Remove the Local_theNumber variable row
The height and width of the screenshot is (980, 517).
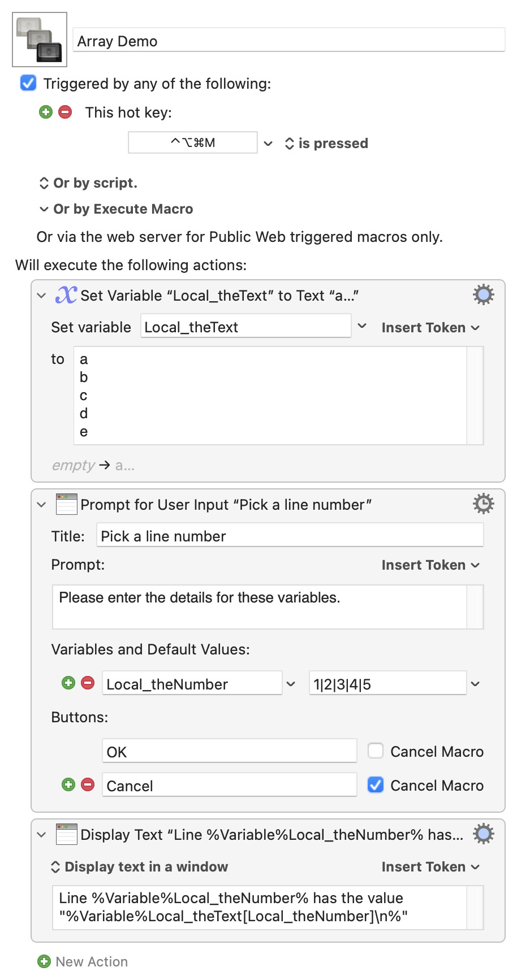coord(88,683)
